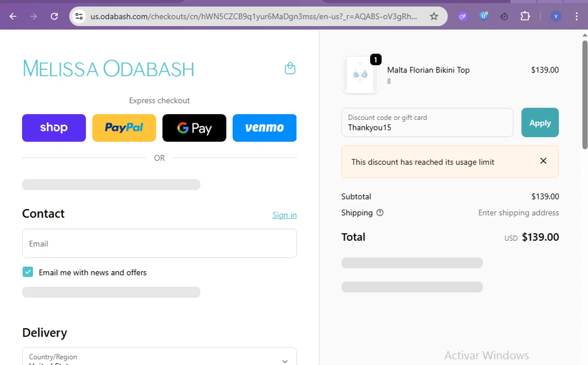Click the Melissa Odabash logo
This screenshot has height=365, width=588.
[x=109, y=69]
